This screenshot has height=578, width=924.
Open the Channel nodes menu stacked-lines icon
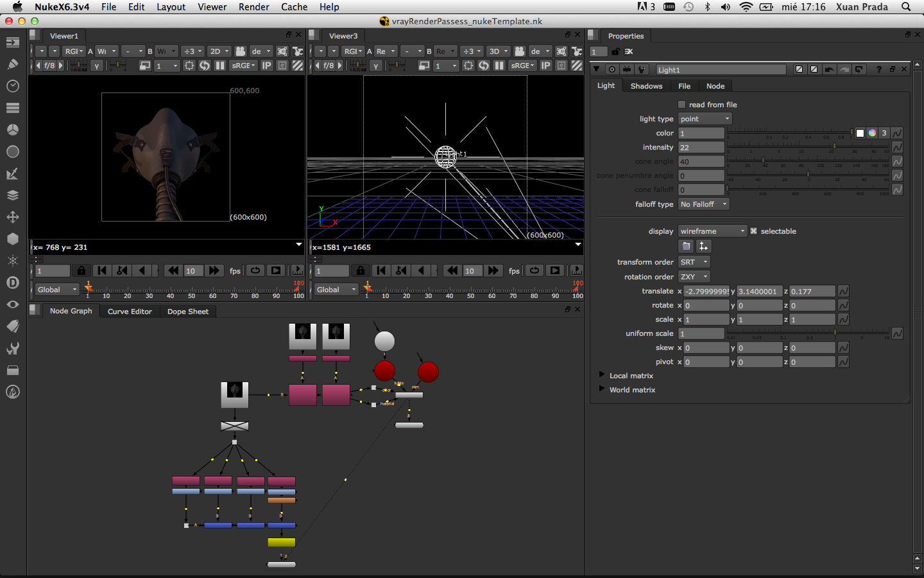(12, 108)
